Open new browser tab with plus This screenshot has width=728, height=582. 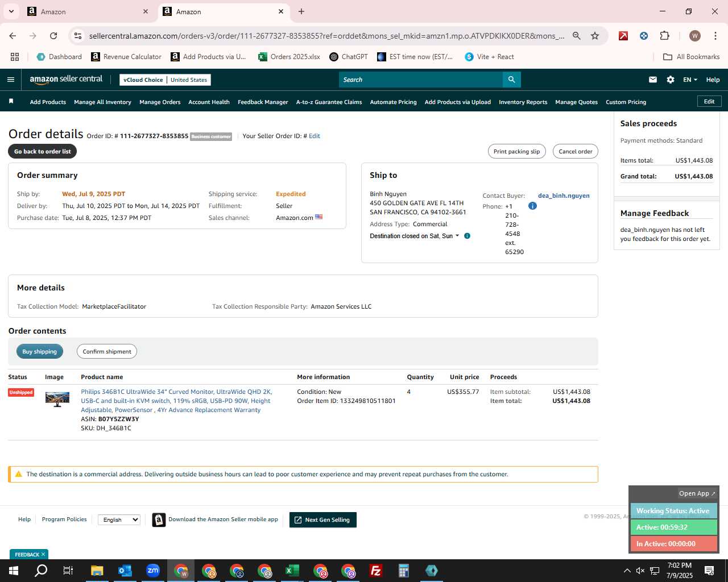click(x=301, y=11)
